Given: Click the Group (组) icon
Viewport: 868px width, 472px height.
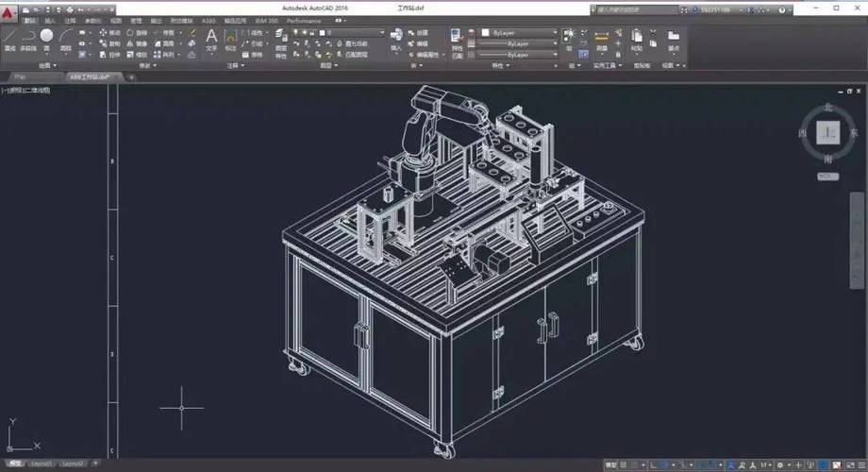Looking at the screenshot, I should (569, 40).
